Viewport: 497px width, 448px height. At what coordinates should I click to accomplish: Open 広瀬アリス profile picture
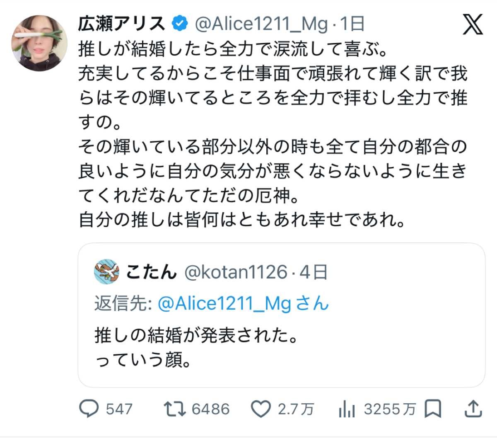tap(39, 43)
